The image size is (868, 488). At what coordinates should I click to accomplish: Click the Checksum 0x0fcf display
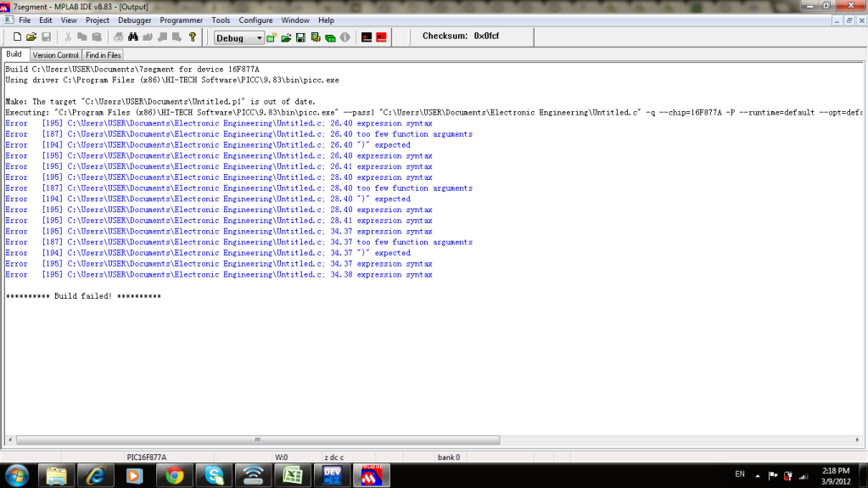click(461, 36)
